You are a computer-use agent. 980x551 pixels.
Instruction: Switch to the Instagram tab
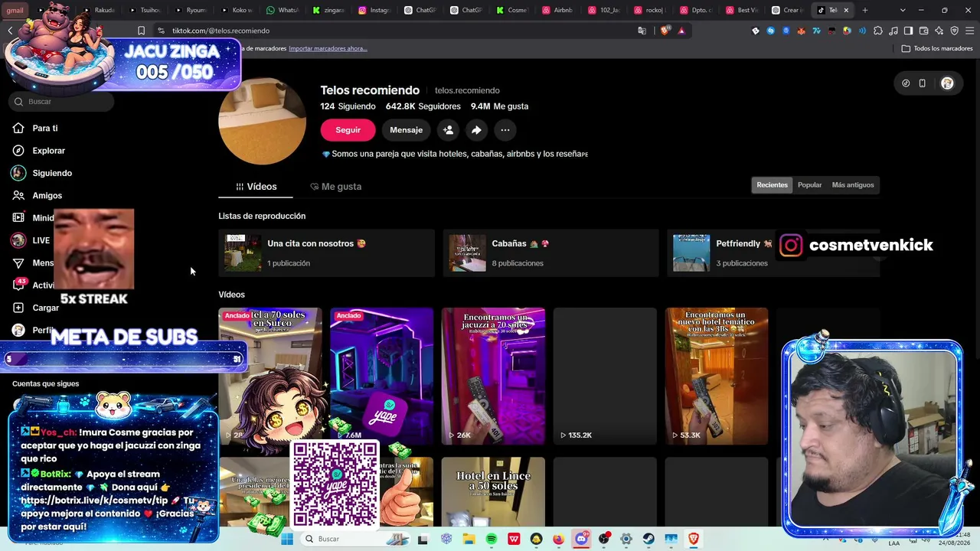374,10
